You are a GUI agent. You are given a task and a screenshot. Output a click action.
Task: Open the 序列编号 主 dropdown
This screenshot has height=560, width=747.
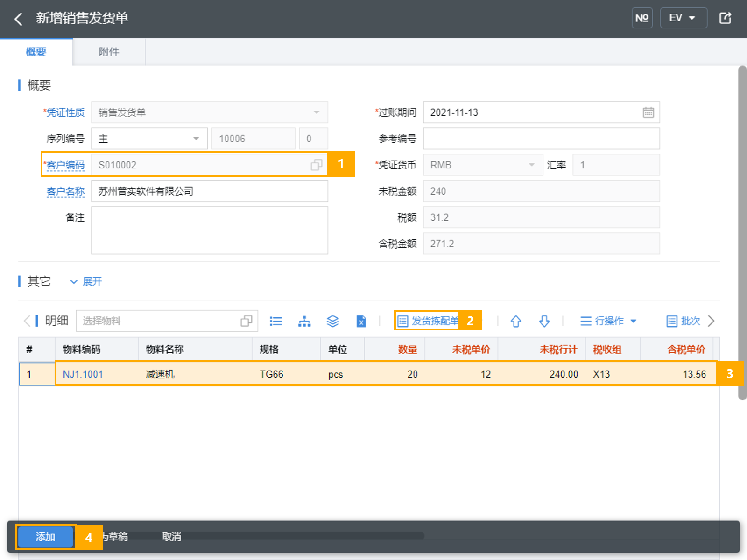pos(149,139)
